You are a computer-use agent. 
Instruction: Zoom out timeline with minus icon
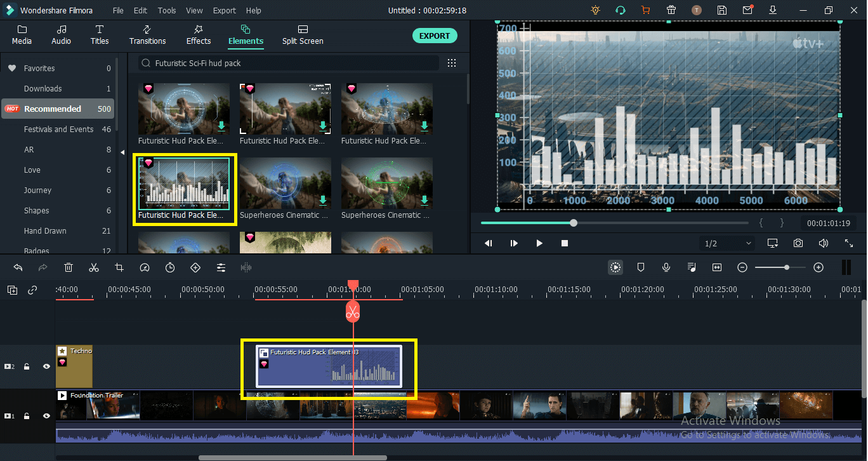(742, 267)
